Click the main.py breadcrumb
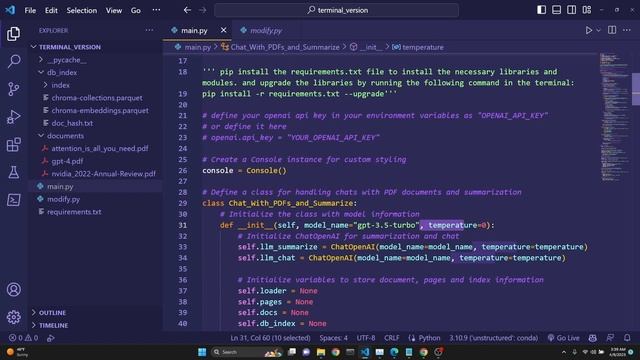Viewport: 640px width, 360px height. tap(193, 47)
